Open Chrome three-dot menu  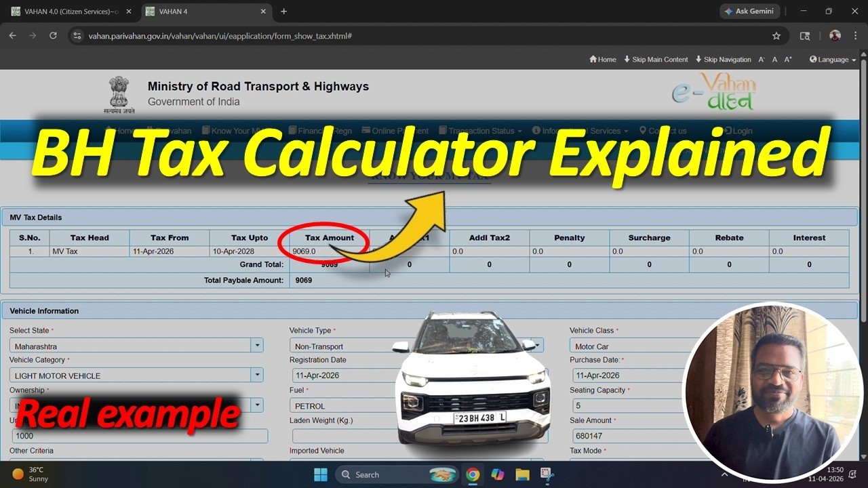click(x=854, y=36)
